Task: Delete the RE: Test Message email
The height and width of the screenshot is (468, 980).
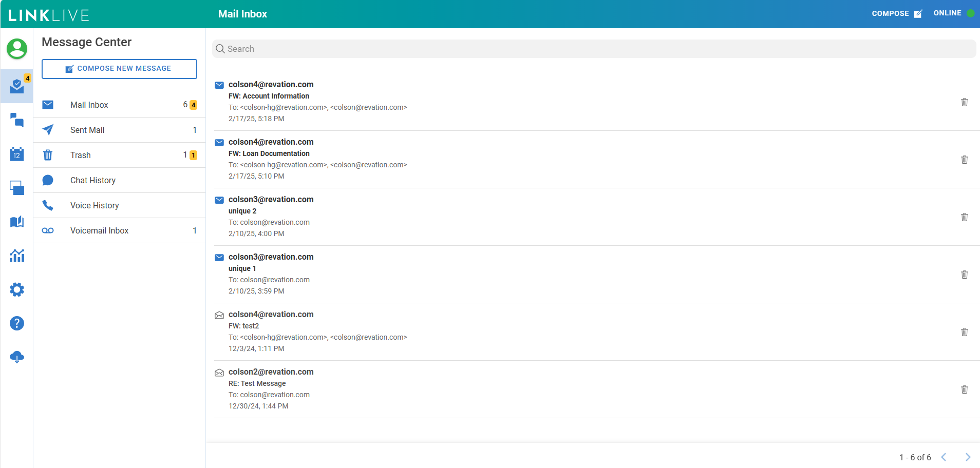Action: pyautogui.click(x=964, y=389)
